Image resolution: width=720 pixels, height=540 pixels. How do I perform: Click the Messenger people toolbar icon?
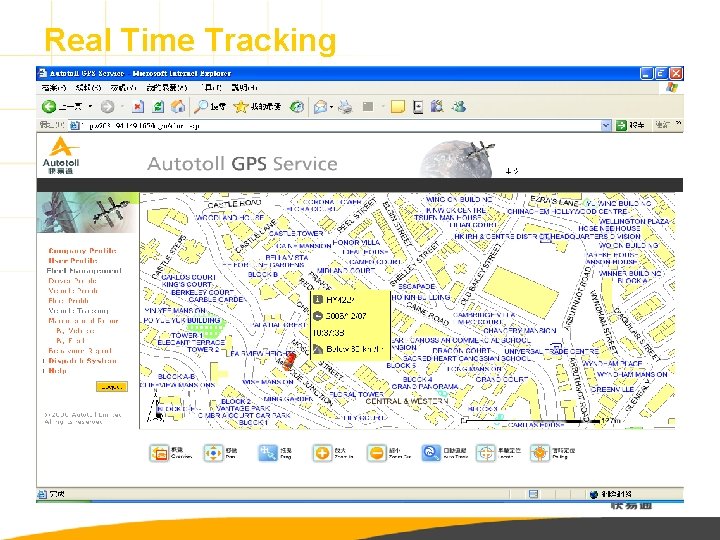[459, 107]
